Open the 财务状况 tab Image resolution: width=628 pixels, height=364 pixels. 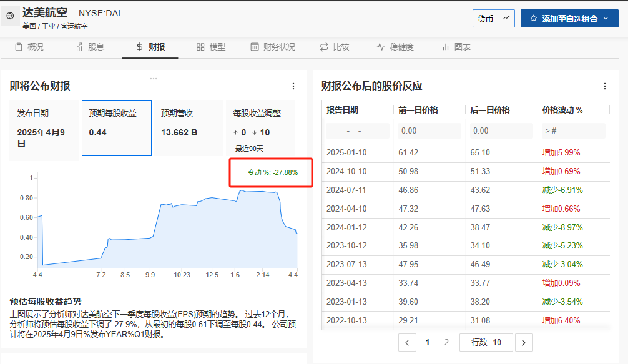pos(273,47)
